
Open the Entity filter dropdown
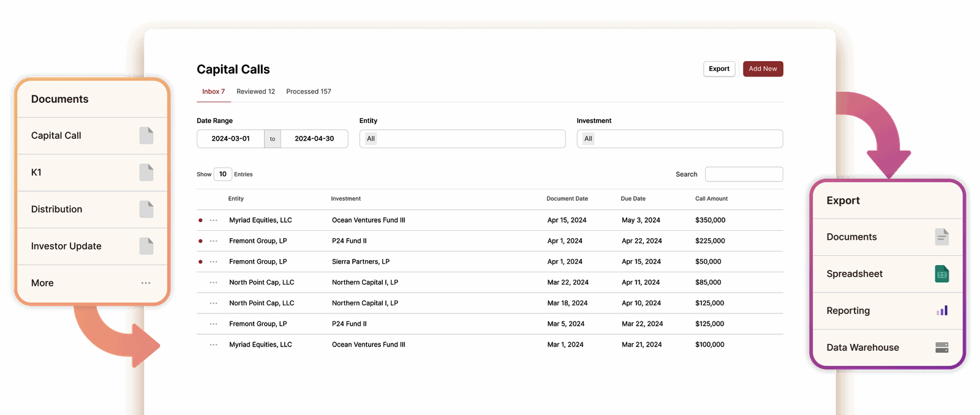[x=462, y=139]
